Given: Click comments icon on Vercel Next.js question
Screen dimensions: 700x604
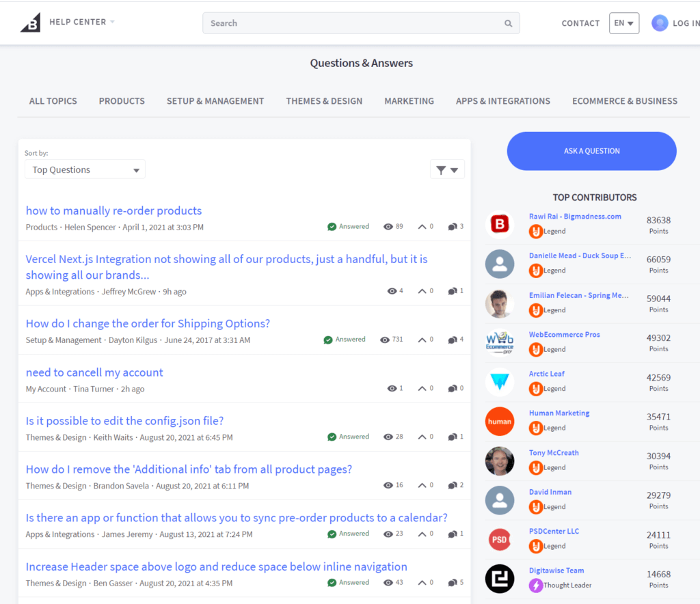Looking at the screenshot, I should 453,291.
